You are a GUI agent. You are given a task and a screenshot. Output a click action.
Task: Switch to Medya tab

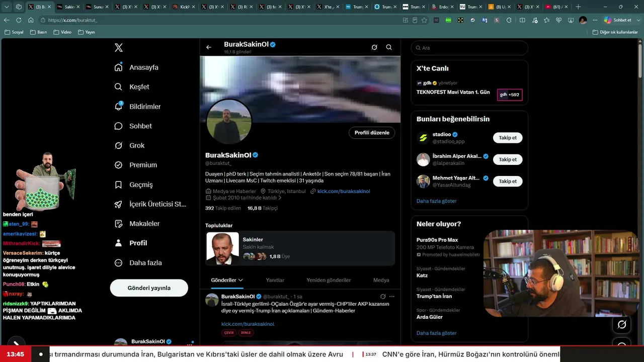pyautogui.click(x=381, y=280)
